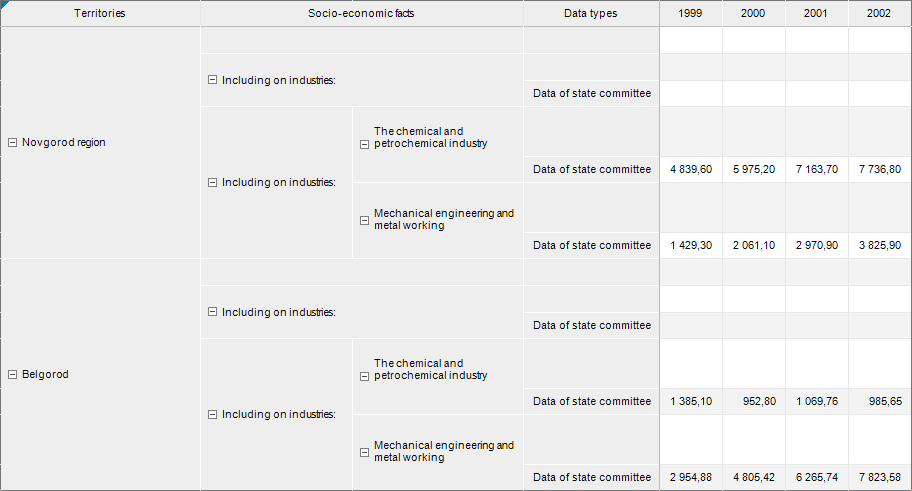Click the cell containing 3 825,90

pos(879,246)
